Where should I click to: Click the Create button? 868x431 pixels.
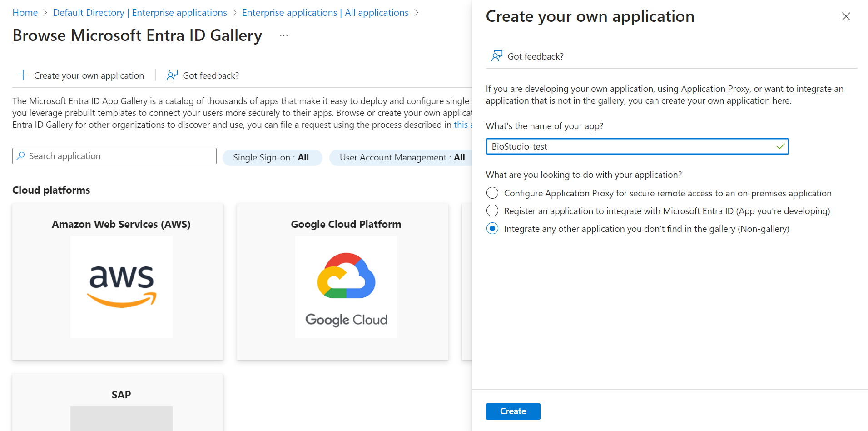pyautogui.click(x=513, y=411)
